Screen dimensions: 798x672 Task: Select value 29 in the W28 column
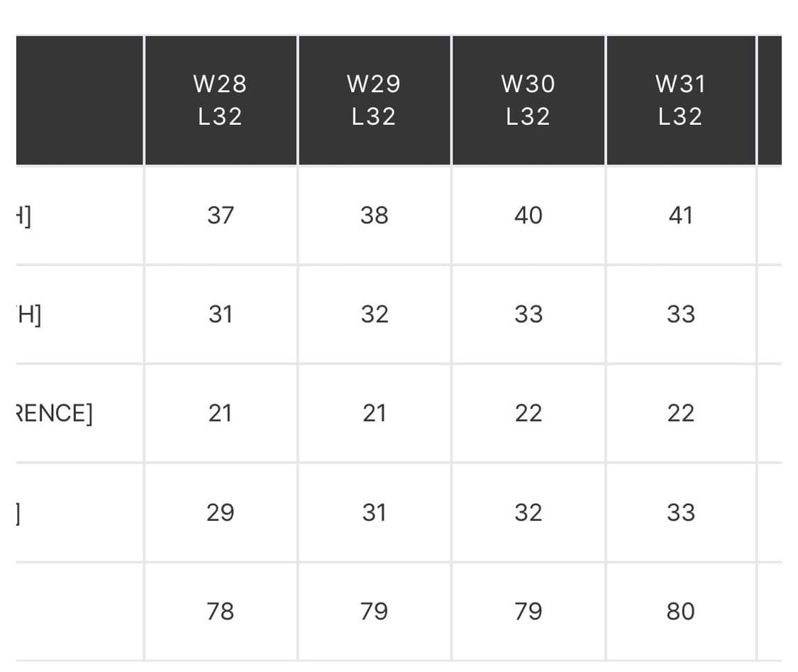point(220,512)
